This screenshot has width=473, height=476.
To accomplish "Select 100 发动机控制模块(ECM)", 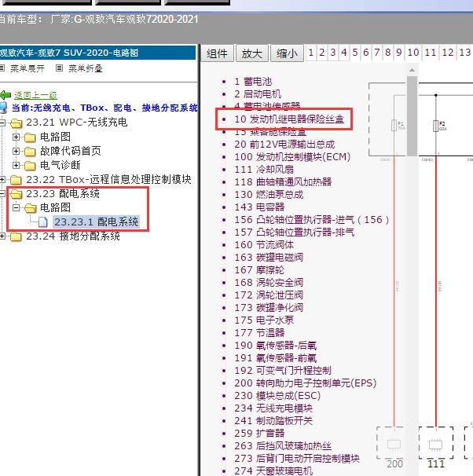I will tap(292, 157).
